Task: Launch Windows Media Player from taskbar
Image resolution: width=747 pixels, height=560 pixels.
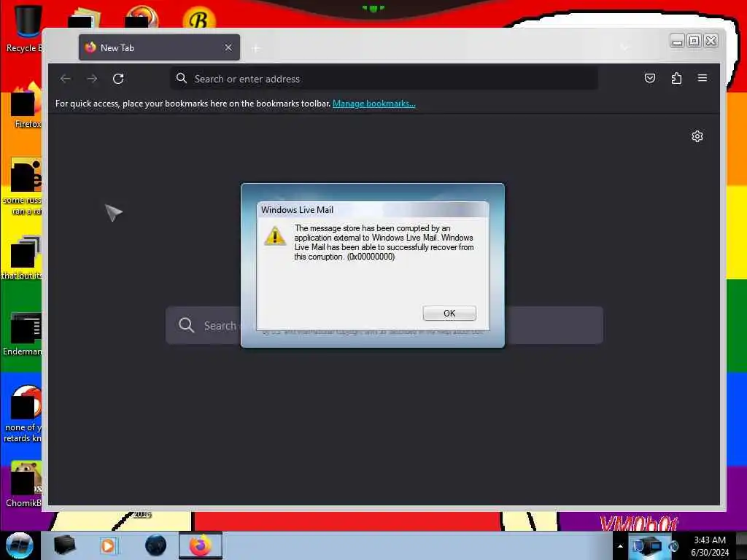Action: [109, 545]
